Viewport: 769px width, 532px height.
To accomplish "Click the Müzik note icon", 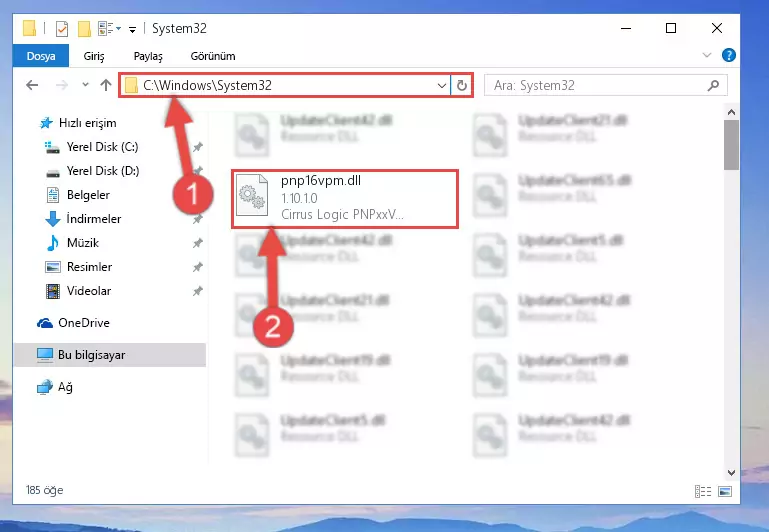I will click(x=52, y=243).
